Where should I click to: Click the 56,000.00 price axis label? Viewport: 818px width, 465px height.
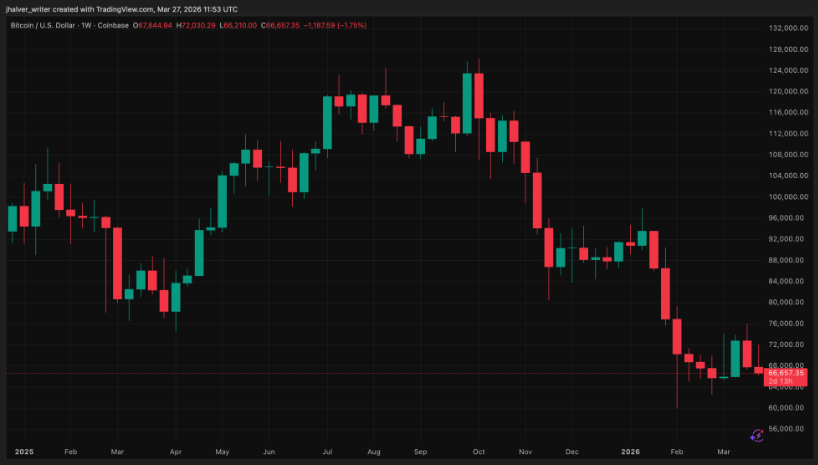788,428
